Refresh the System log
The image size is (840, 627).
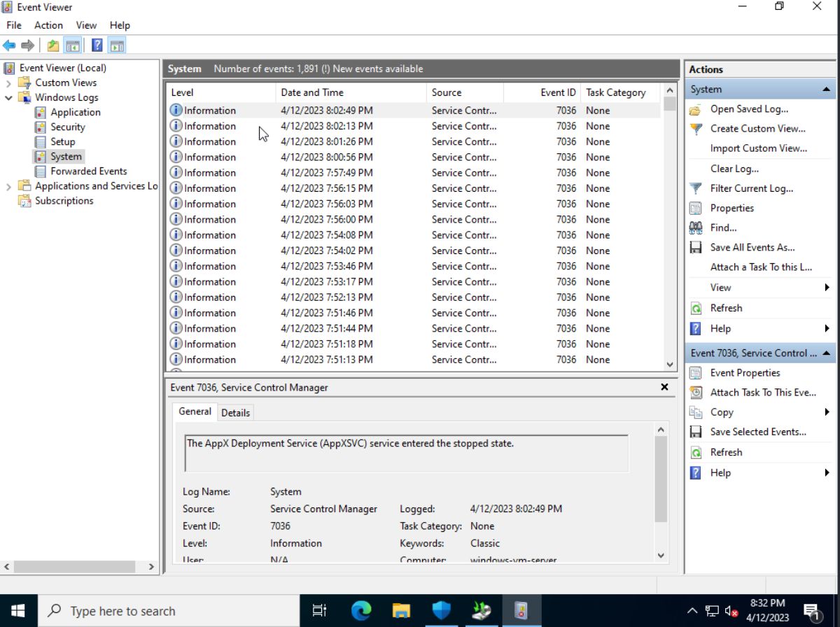point(726,308)
